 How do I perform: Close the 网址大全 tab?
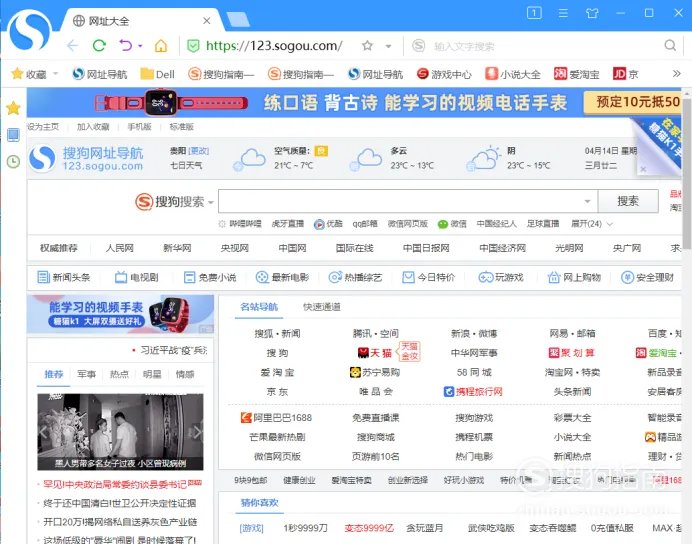pos(207,21)
